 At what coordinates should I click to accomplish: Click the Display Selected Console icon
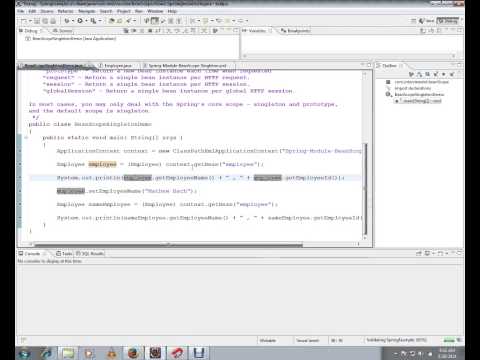(x=428, y=254)
